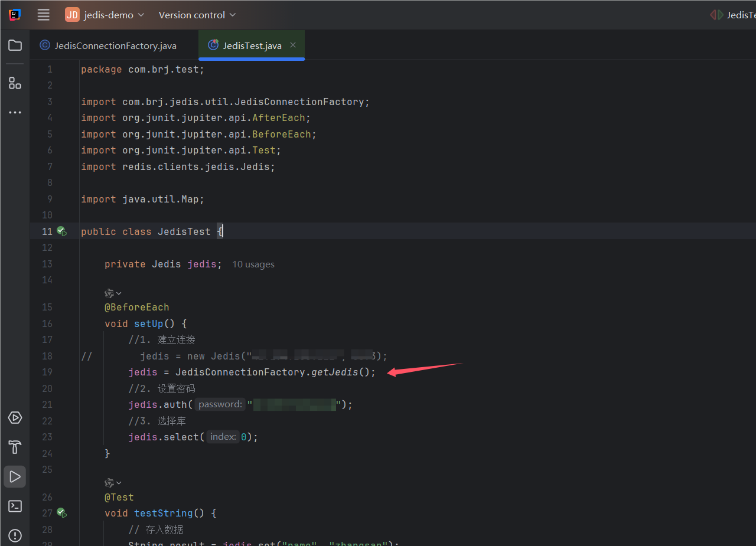Open the Project tool window folder icon
The image size is (756, 546).
point(15,45)
